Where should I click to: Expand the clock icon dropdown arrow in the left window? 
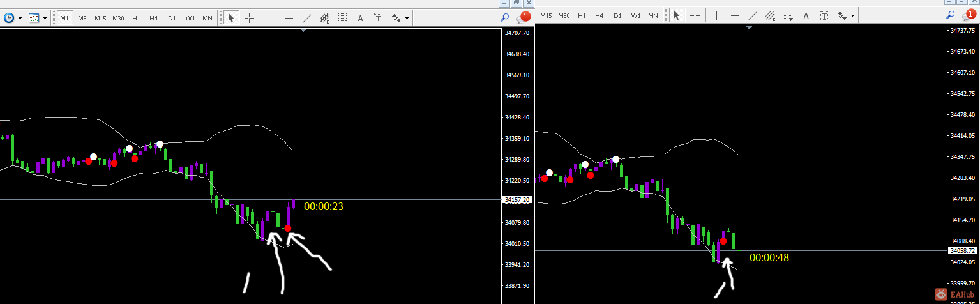20,18
